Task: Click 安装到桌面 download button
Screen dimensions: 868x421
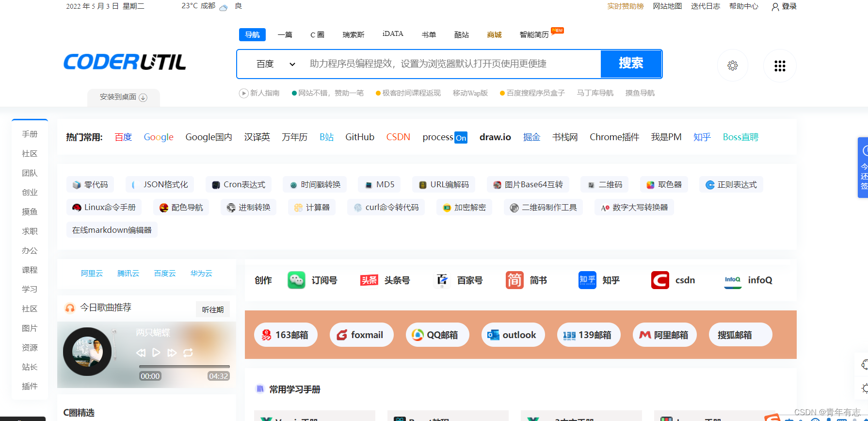Action: (123, 97)
